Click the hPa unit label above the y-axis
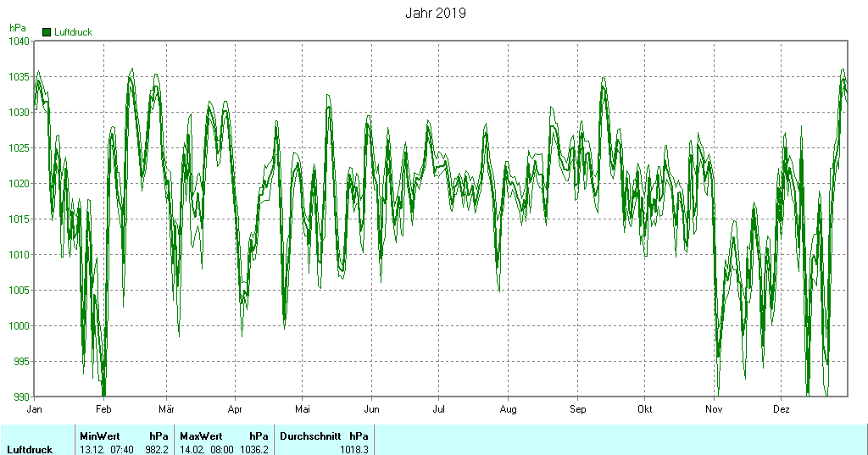The image size is (868, 455). coord(17,28)
